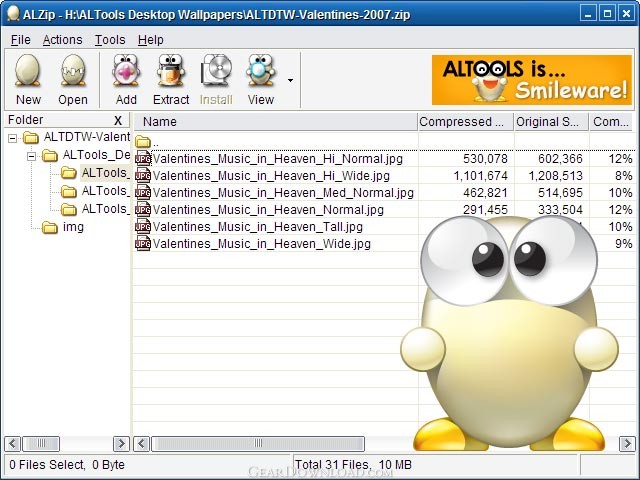Select the second ALTools_ subfolder in the tree

(x=106, y=191)
